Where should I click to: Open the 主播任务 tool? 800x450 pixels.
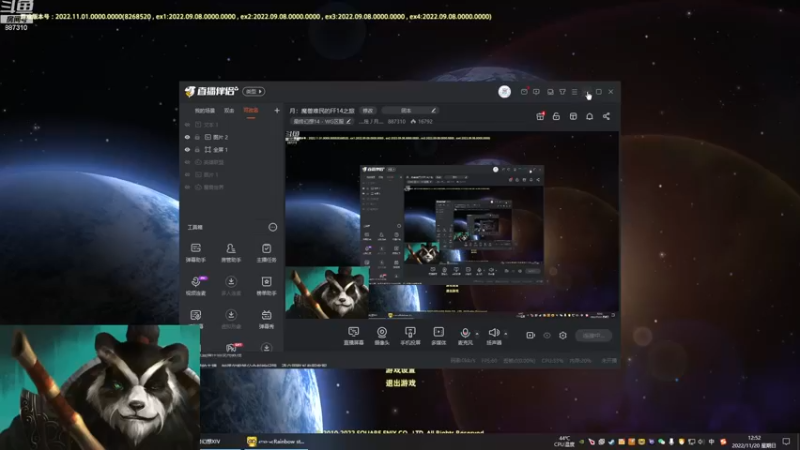pyautogui.click(x=266, y=252)
